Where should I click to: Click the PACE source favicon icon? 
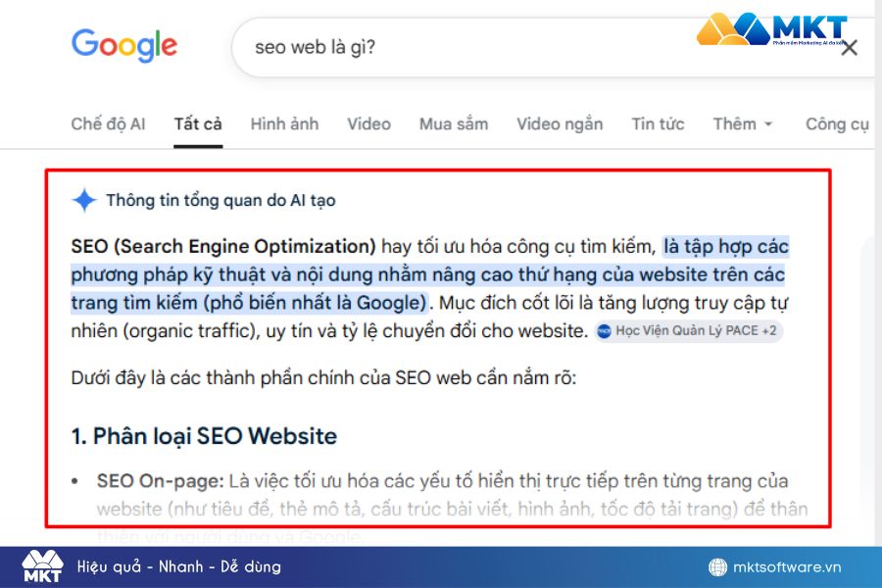[604, 331]
